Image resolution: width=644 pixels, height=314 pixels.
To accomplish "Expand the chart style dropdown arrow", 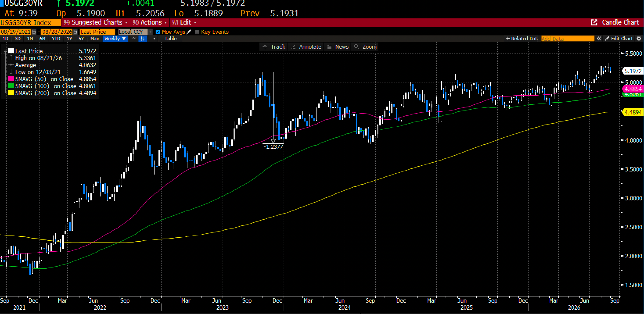I will click(x=154, y=38).
